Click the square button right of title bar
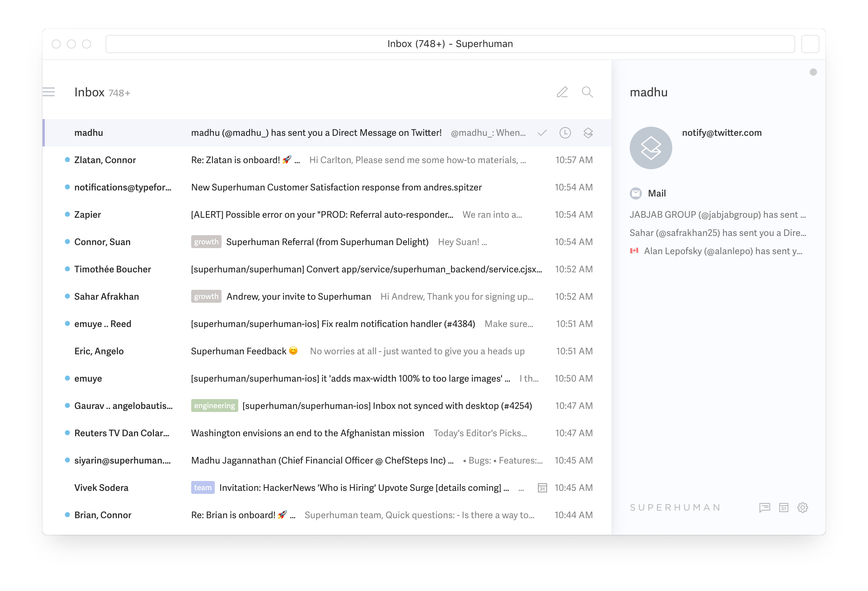This screenshot has height=591, width=868. point(810,44)
